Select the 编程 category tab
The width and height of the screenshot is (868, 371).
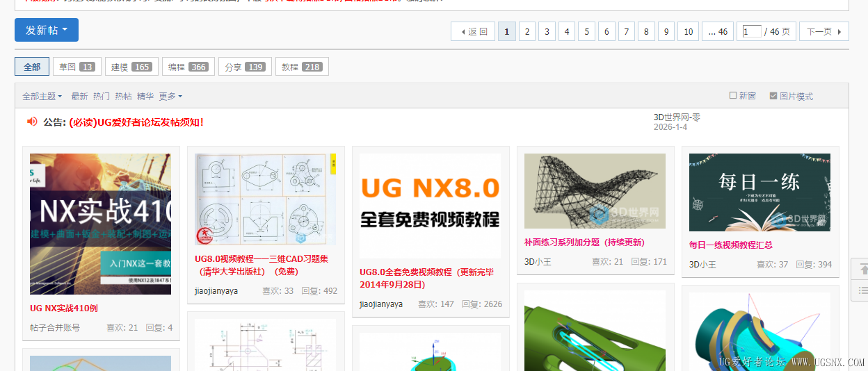tap(188, 67)
